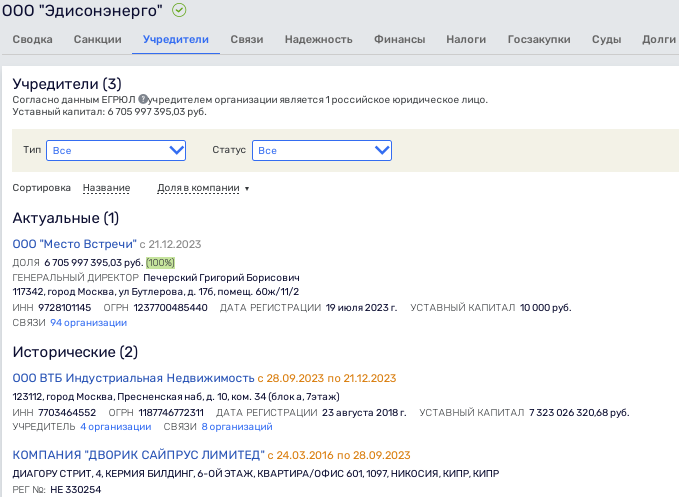679x497 pixels.
Task: Switch to the Санкции tab
Action: pos(97,39)
